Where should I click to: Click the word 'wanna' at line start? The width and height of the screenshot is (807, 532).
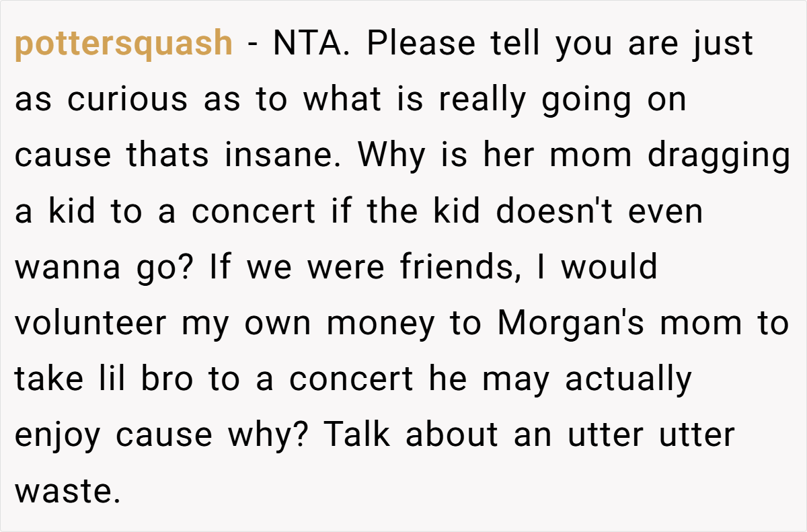60,267
